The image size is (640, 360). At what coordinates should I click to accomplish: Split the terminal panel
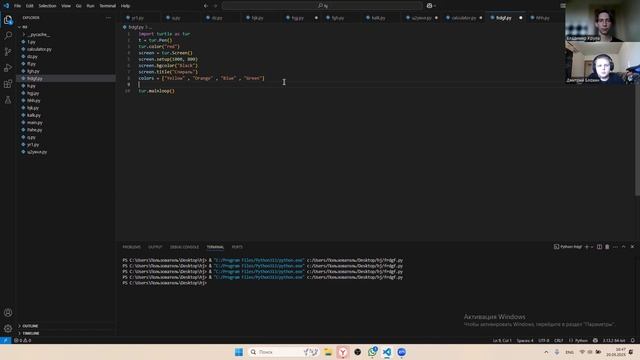tap(599, 247)
